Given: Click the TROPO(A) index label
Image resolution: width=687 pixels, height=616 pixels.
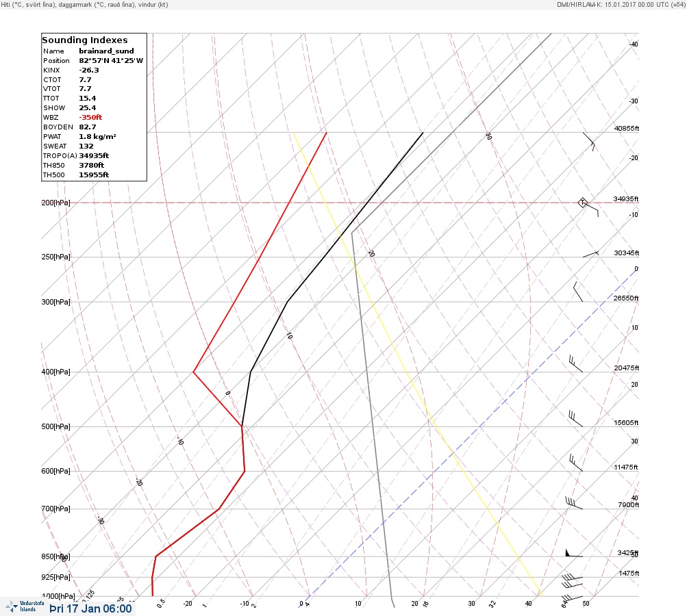Looking at the screenshot, I should tap(60, 156).
